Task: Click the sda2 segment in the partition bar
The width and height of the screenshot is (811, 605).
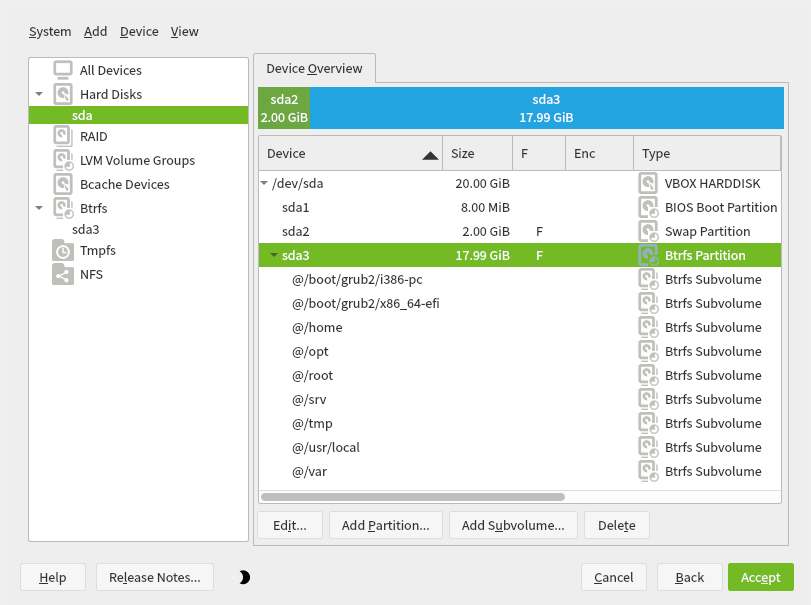Action: [283, 108]
